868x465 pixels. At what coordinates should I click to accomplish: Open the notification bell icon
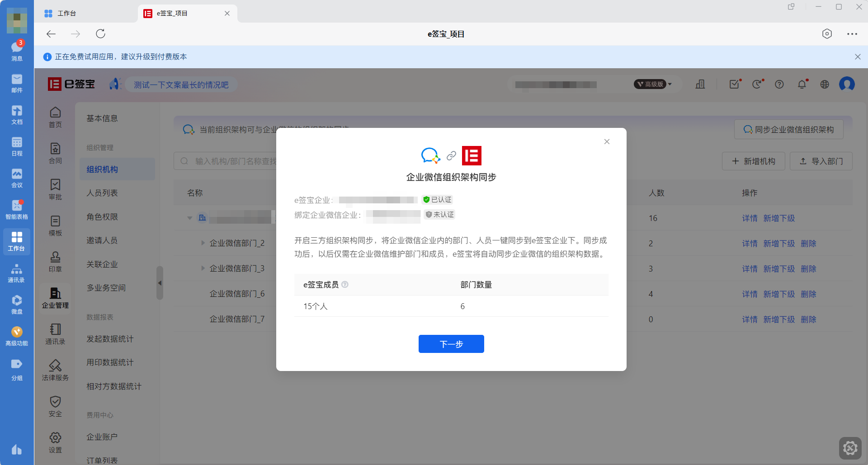click(x=802, y=85)
